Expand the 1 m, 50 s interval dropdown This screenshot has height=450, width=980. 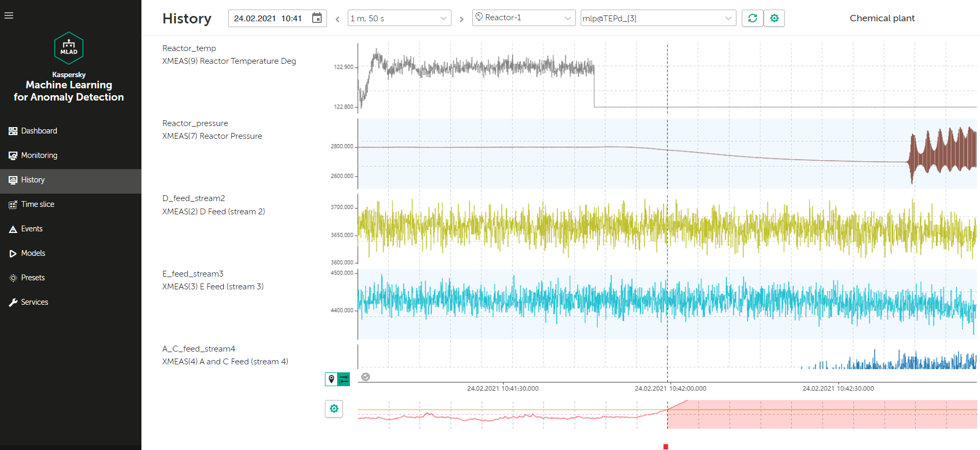tap(399, 18)
